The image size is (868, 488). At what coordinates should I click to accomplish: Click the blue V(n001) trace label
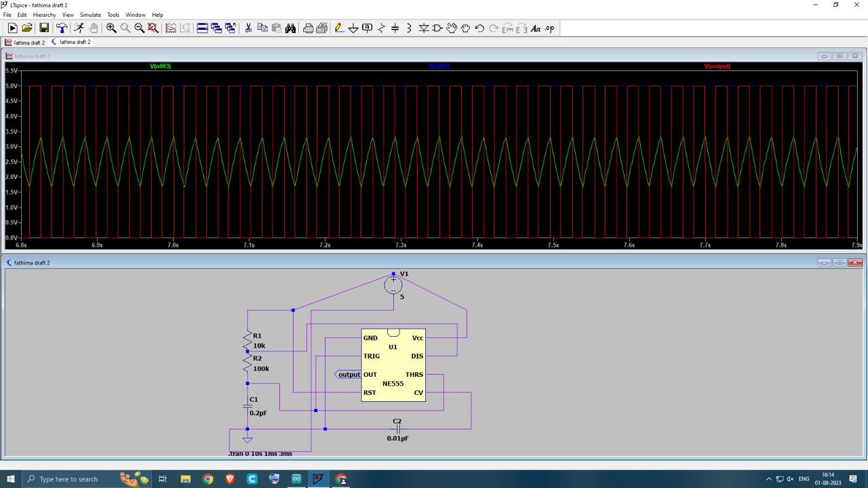click(439, 66)
